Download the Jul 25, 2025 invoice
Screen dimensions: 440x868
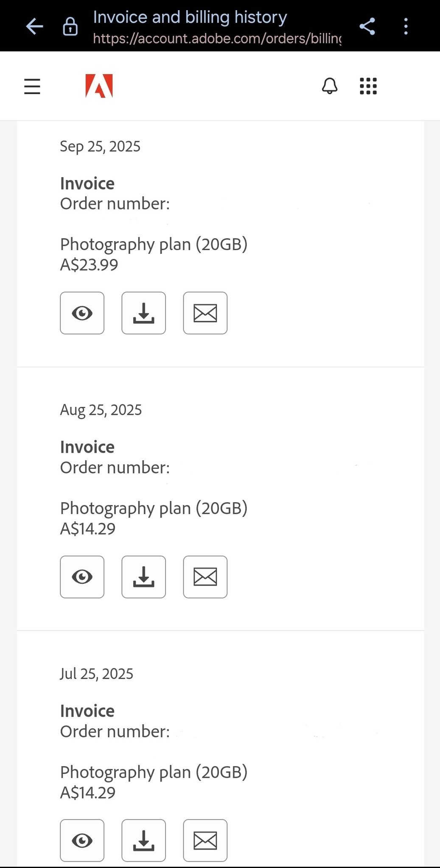point(144,840)
